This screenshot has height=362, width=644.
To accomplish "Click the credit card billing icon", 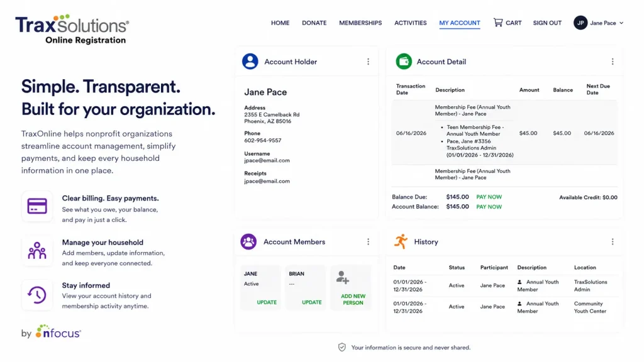I will click(37, 206).
